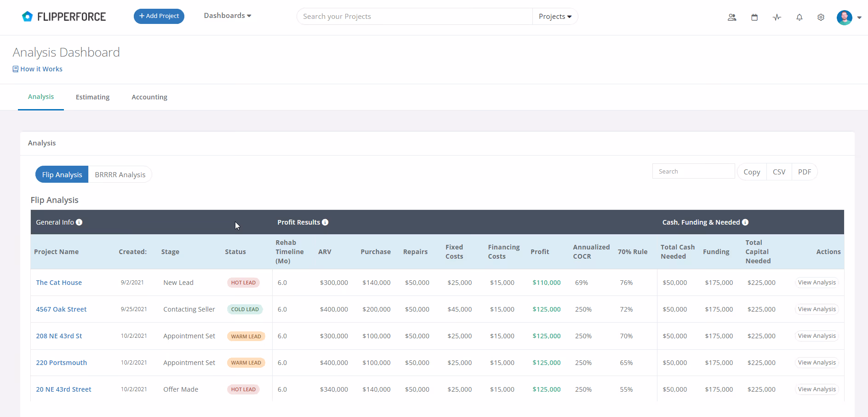The height and width of the screenshot is (417, 868).
Task: Expand the profile menu caret
Action: click(859, 17)
